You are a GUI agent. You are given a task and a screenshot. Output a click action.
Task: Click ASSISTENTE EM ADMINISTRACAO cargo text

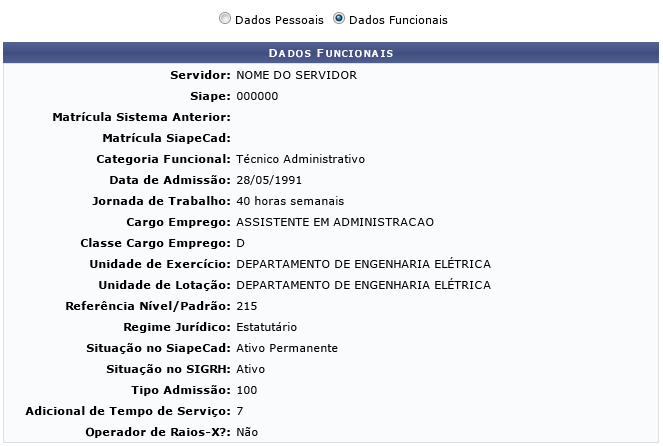point(335,222)
